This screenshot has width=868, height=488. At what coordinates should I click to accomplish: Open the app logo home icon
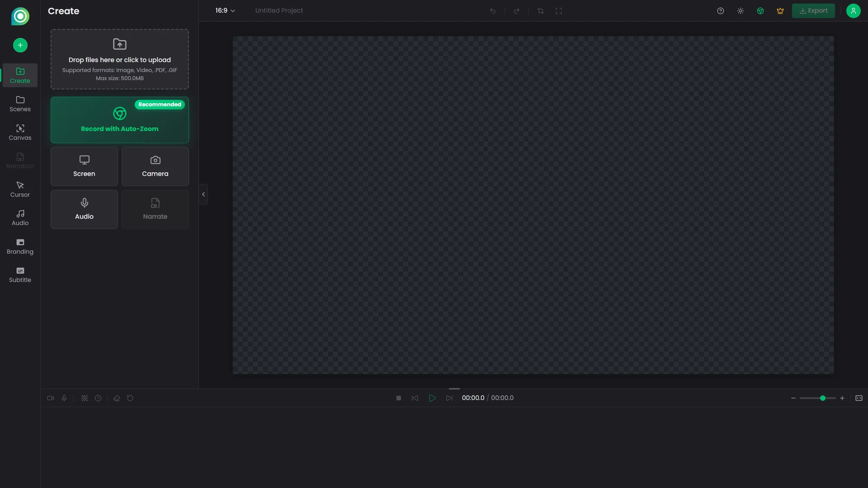20,16
